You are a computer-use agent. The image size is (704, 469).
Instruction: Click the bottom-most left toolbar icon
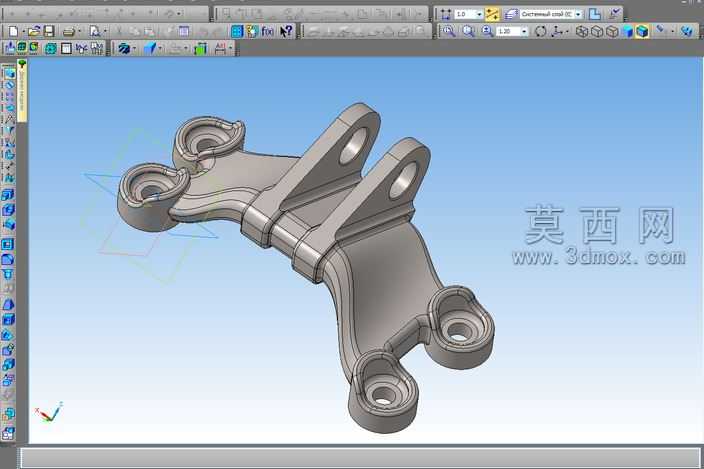coord(8,433)
